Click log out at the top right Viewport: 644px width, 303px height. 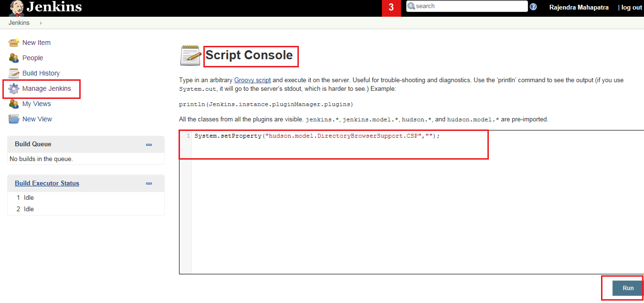point(632,7)
